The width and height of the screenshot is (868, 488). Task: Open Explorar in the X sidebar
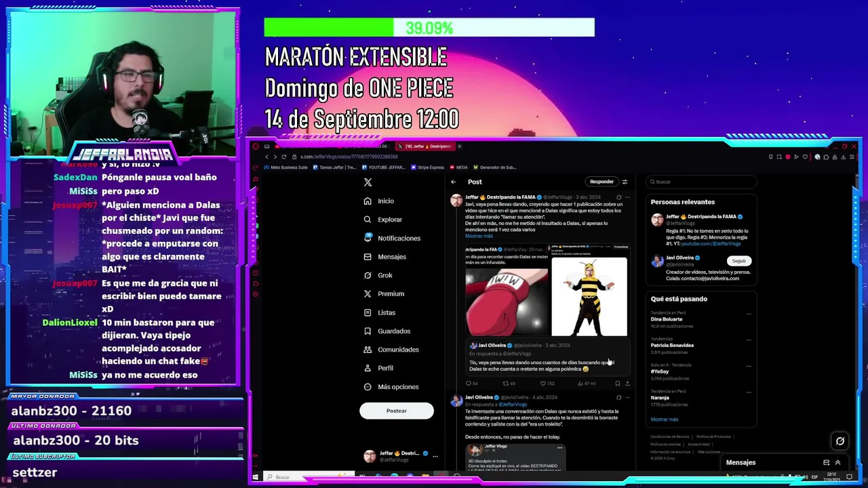point(383,220)
